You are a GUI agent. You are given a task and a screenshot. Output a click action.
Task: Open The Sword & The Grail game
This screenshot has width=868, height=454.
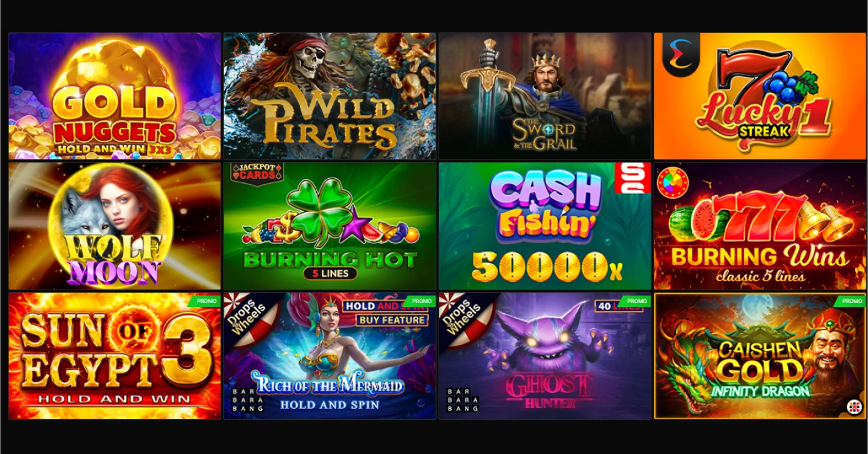tap(545, 96)
